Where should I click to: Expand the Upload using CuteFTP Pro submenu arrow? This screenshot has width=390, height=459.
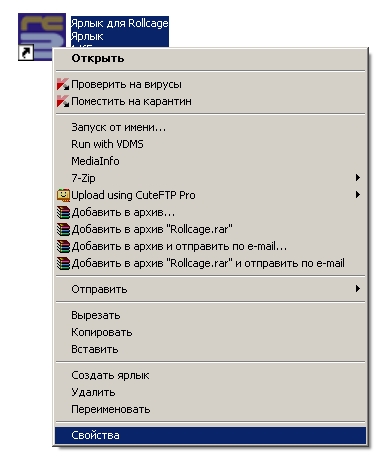[358, 195]
